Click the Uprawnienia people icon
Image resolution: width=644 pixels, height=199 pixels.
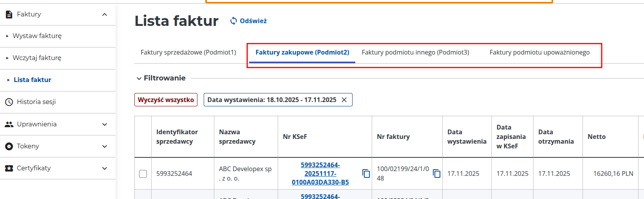click(x=9, y=124)
